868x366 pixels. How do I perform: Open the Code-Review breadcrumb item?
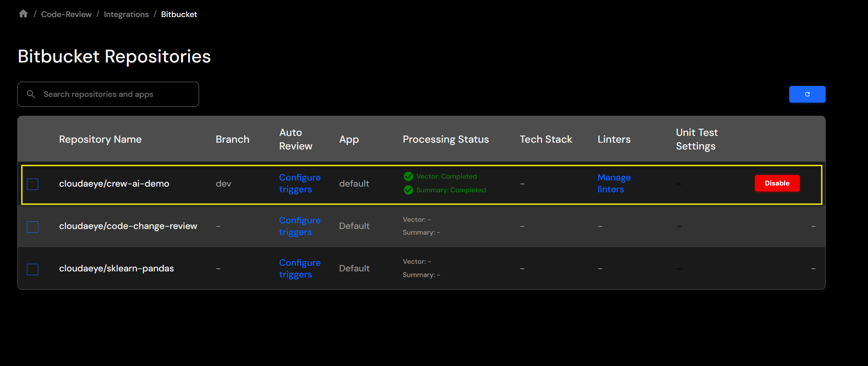(x=66, y=14)
